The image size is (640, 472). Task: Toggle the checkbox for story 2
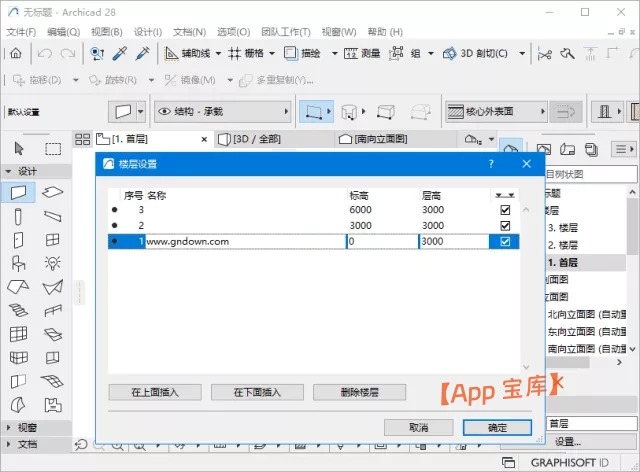tap(505, 226)
